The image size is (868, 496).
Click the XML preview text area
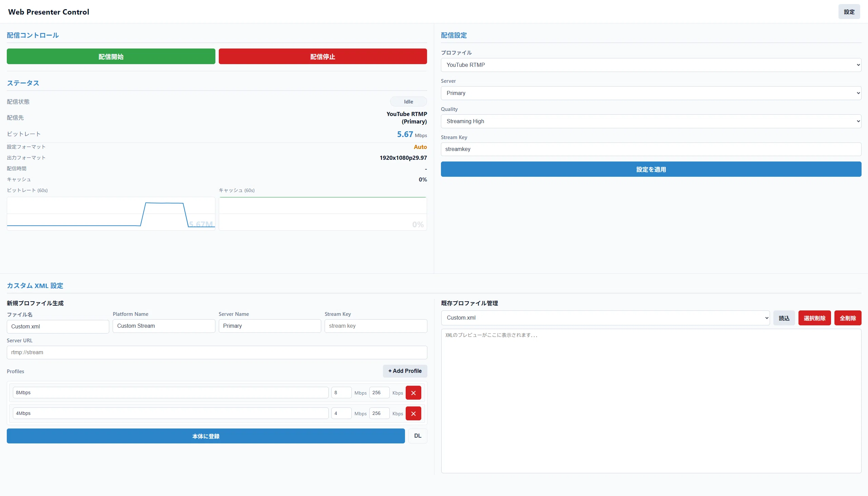[x=651, y=401]
